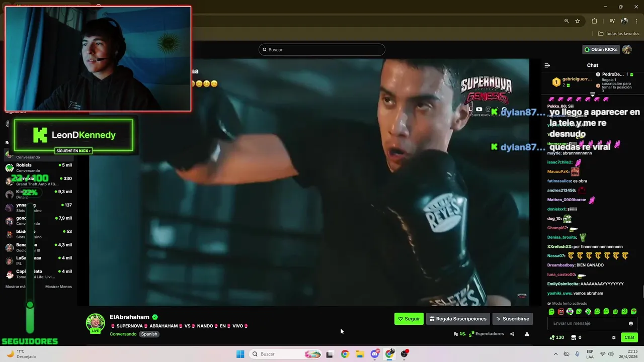Show hidden system tray icons chevron
Screen dimensions: 644x362
click(555, 354)
